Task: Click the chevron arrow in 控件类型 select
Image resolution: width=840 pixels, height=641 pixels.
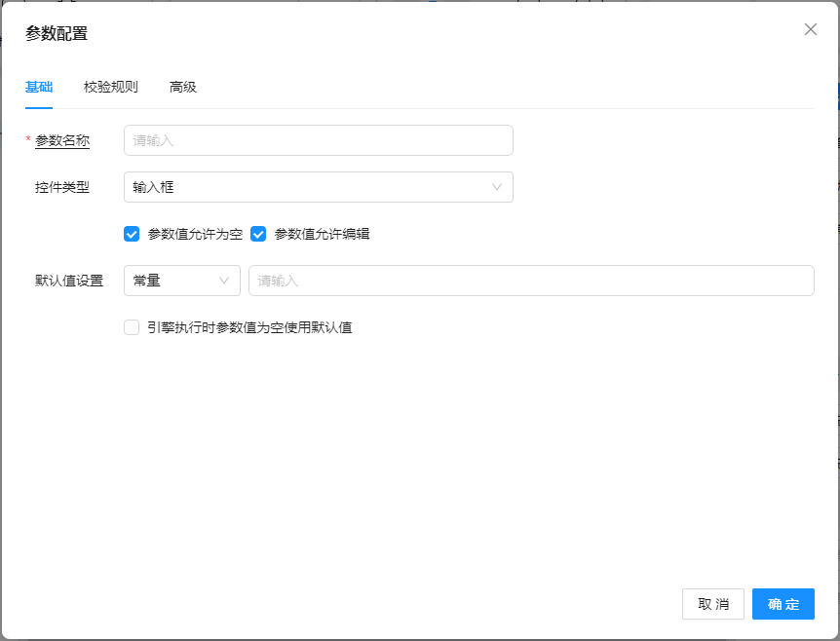Action: coord(497,187)
